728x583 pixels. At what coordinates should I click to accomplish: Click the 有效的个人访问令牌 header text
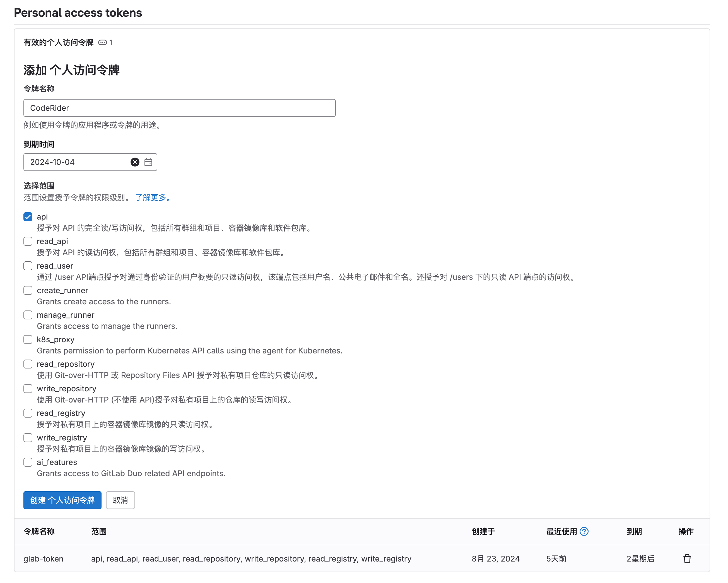(x=58, y=43)
